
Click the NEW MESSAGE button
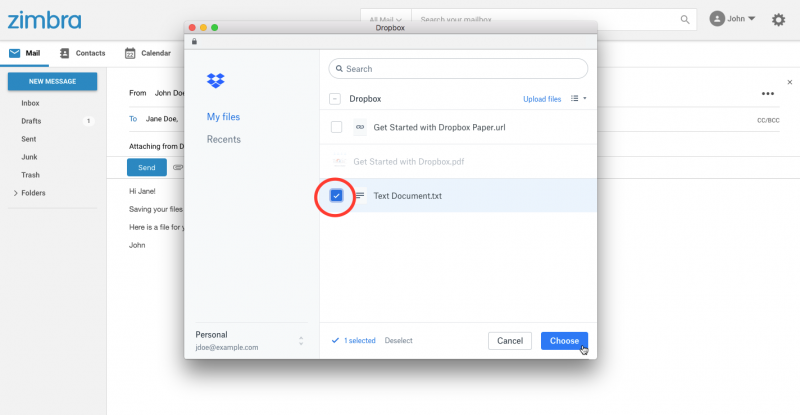[53, 82]
